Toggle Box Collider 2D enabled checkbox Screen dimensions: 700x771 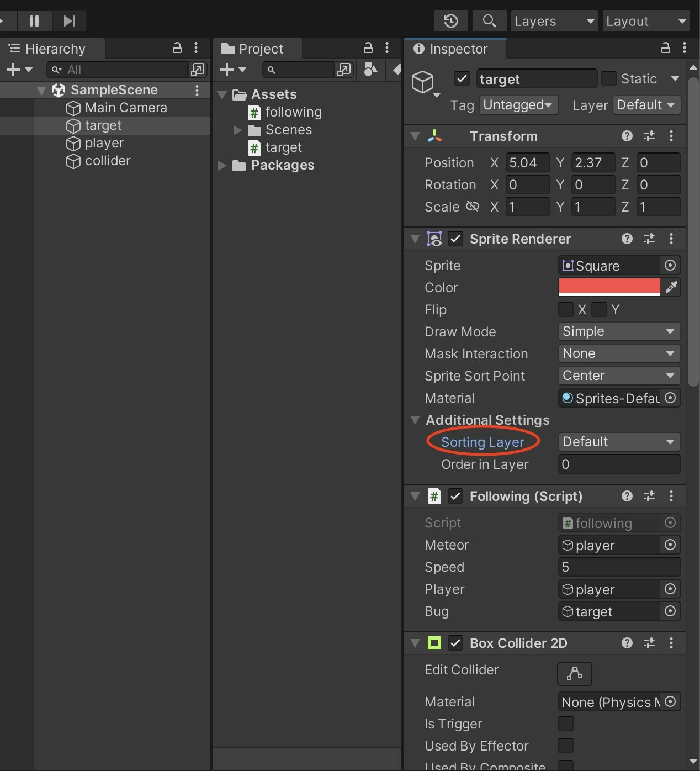click(455, 643)
